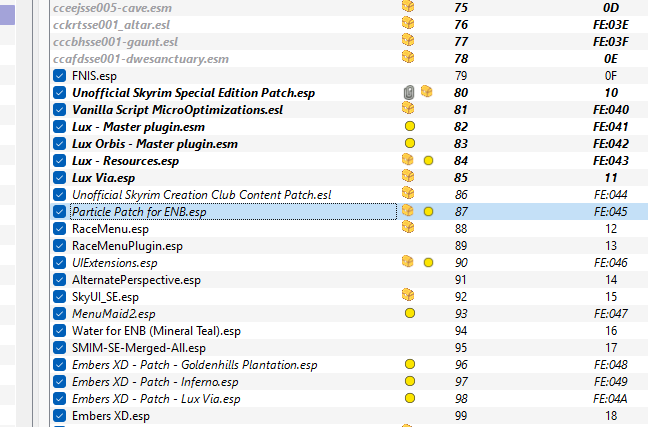The image size is (648, 427).
Task: Disable Water for ENB (Mineral Teal).esp checkbox
Action: (60, 331)
